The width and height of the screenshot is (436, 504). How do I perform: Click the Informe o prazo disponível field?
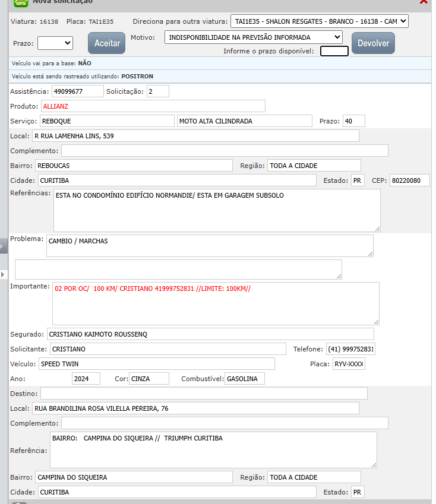coord(334,51)
